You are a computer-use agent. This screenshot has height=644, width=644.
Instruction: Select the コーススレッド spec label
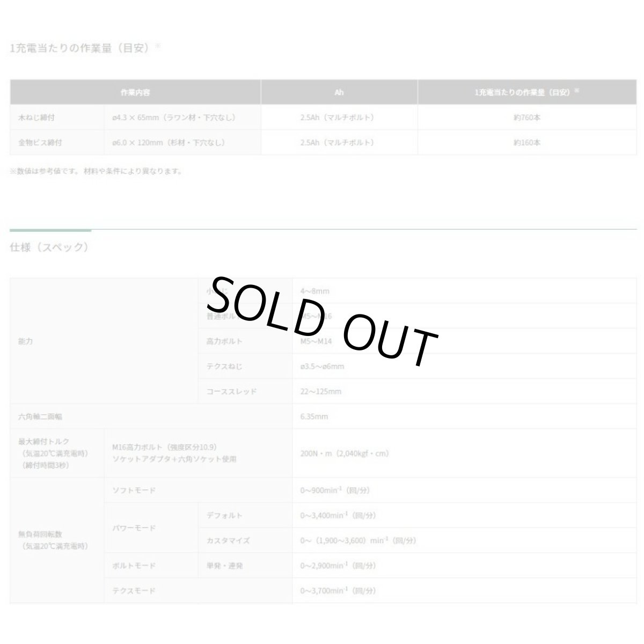(x=232, y=391)
